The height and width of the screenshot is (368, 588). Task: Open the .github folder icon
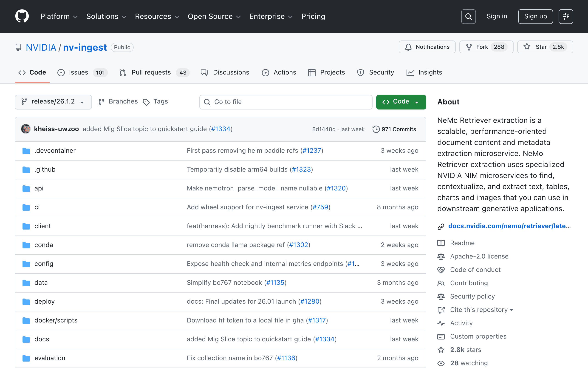26,170
